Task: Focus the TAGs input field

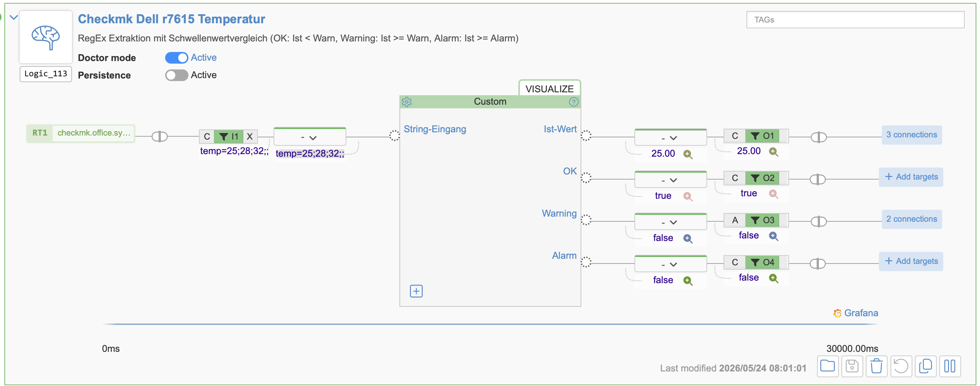Action: (x=855, y=20)
